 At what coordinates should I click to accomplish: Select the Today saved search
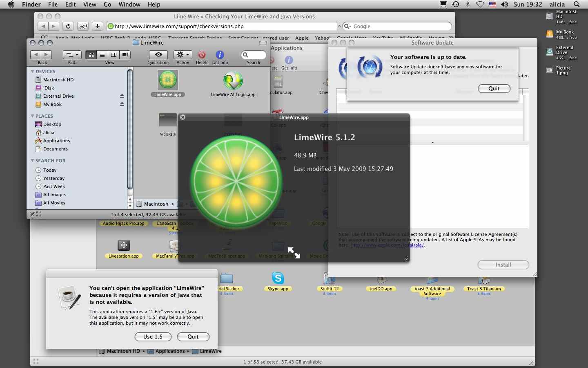[x=49, y=170]
